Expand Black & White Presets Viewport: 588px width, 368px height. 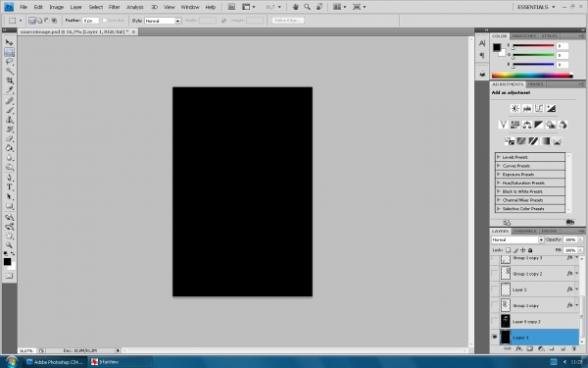[x=499, y=191]
